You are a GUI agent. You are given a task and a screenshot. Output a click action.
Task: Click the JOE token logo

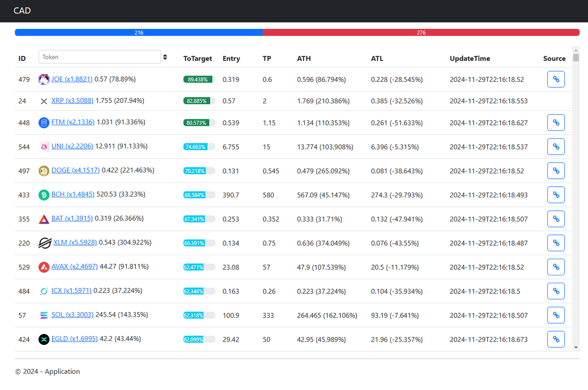44,79
